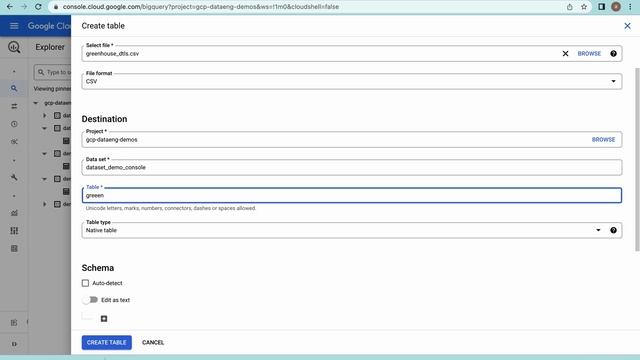The width and height of the screenshot is (640, 360).
Task: Open the release notes icon near sidebar bottom
Action: [14, 323]
